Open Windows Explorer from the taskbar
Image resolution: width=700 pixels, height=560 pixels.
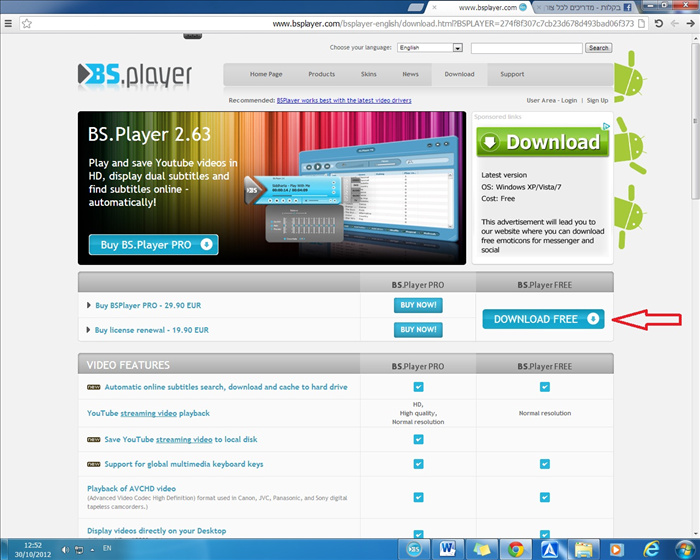[x=583, y=549]
